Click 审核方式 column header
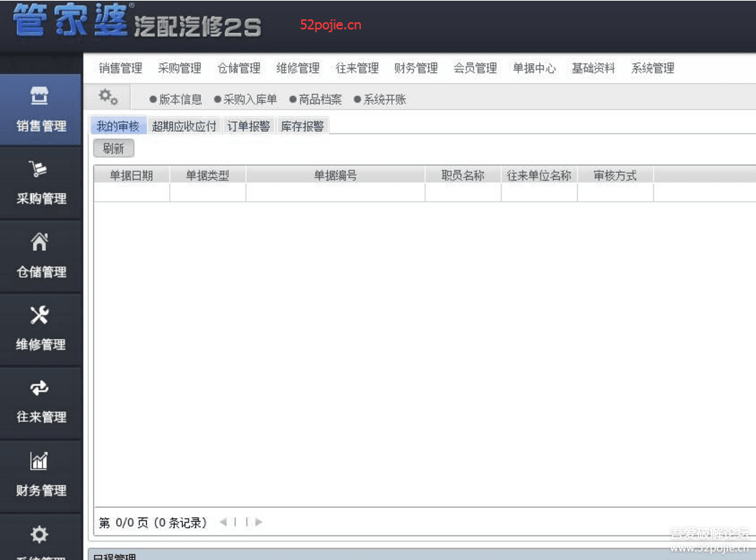 (x=615, y=176)
